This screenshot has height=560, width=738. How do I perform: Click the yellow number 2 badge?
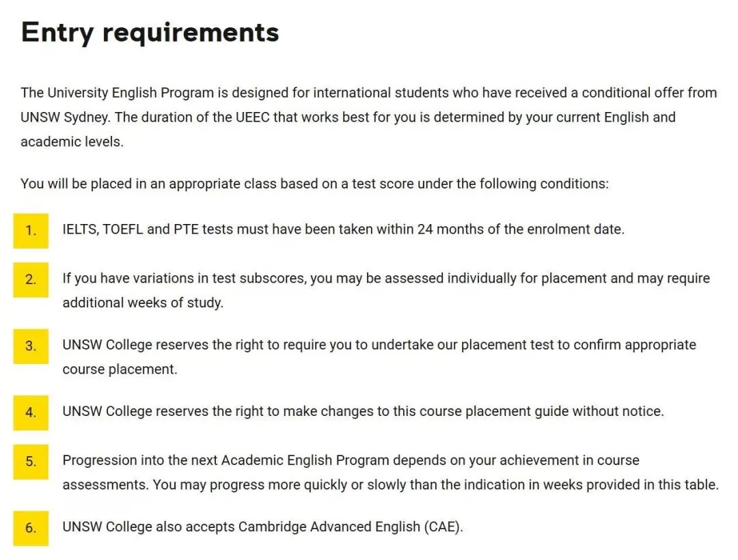click(x=31, y=279)
